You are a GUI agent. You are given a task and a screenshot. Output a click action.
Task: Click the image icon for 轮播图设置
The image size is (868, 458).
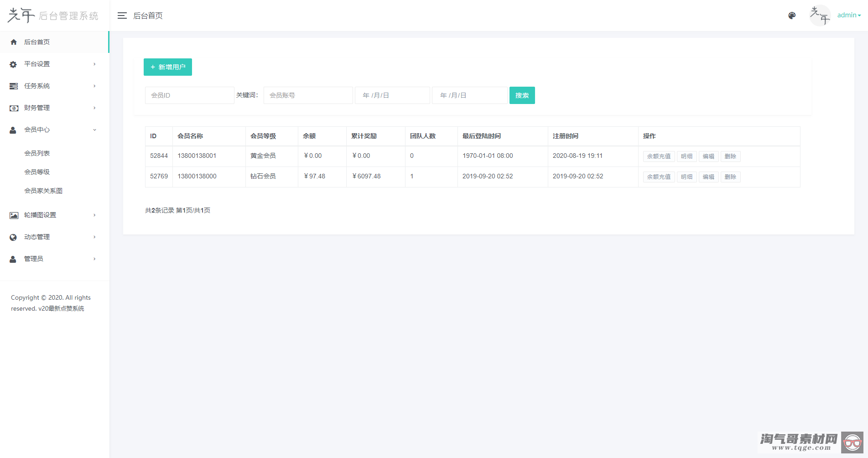(x=14, y=215)
